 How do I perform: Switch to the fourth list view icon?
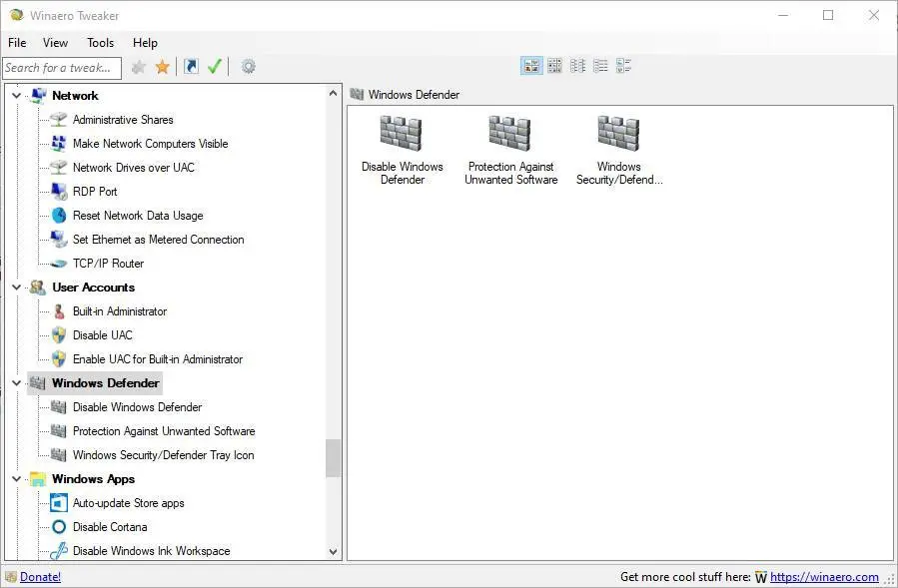pos(600,66)
